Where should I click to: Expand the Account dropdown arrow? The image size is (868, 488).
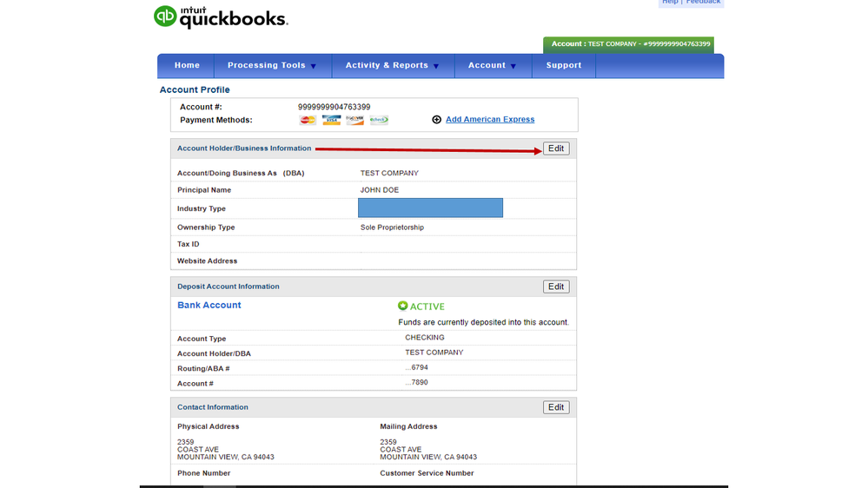click(514, 66)
